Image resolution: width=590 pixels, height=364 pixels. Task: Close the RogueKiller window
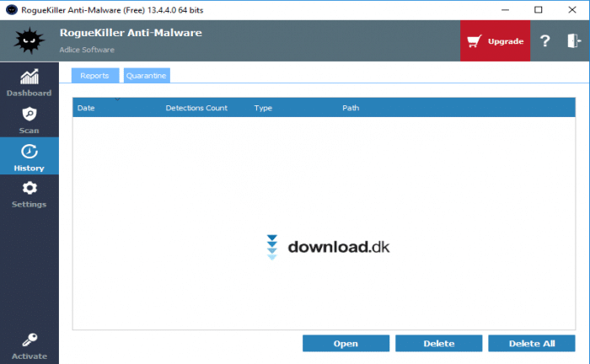point(572,10)
